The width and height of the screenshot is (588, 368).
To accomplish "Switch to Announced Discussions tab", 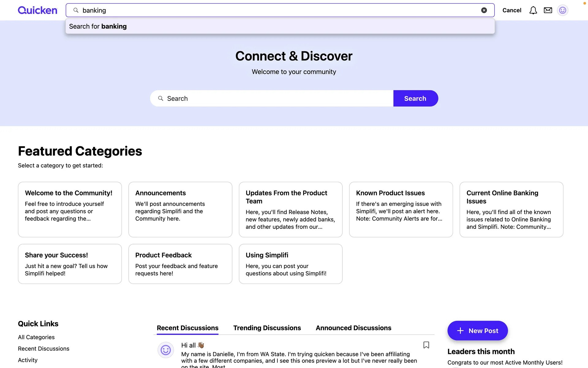I will point(353,328).
